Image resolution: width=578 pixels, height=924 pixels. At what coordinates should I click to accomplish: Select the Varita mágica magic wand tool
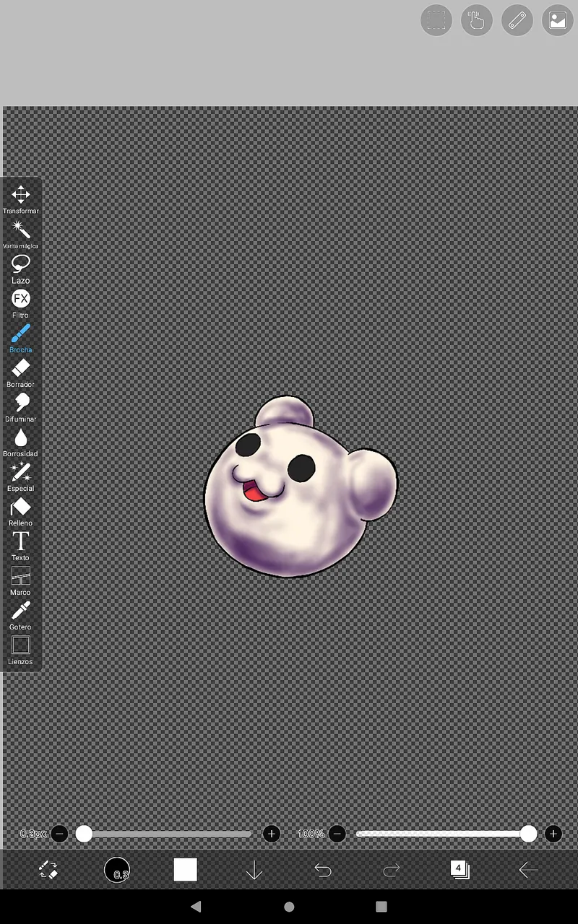tap(20, 234)
